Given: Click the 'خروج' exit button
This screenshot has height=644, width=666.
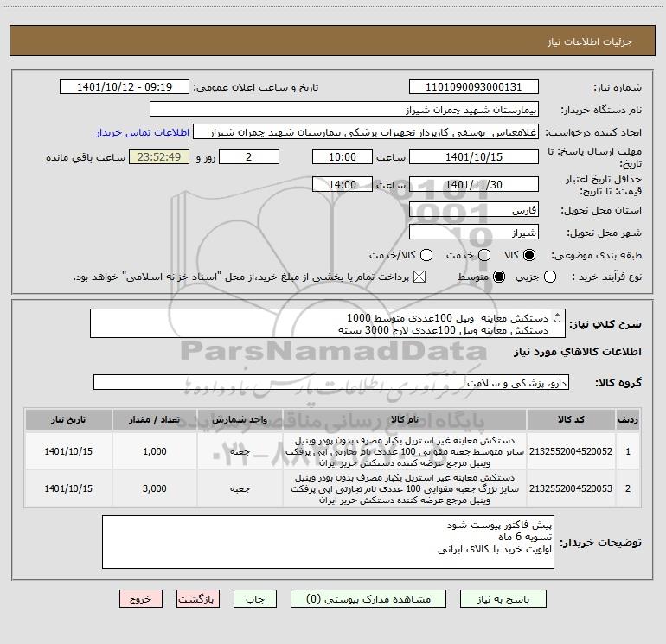Looking at the screenshot, I should (x=141, y=599).
